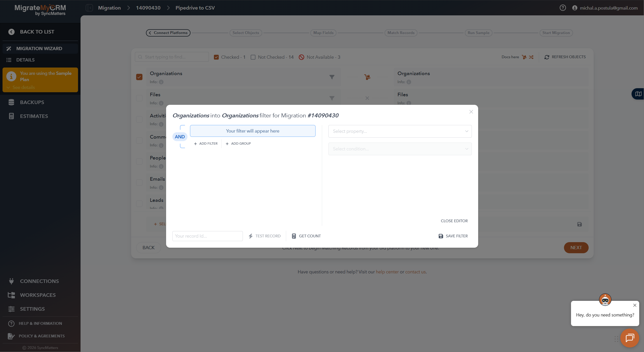
Task: Click the Sample Plan info icon
Action: click(11, 76)
